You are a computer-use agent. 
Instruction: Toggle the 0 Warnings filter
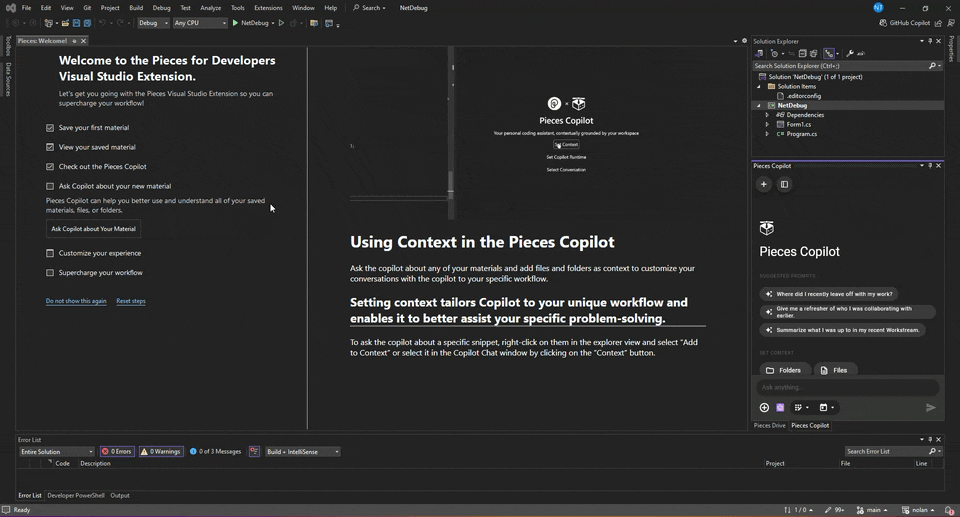(x=161, y=451)
